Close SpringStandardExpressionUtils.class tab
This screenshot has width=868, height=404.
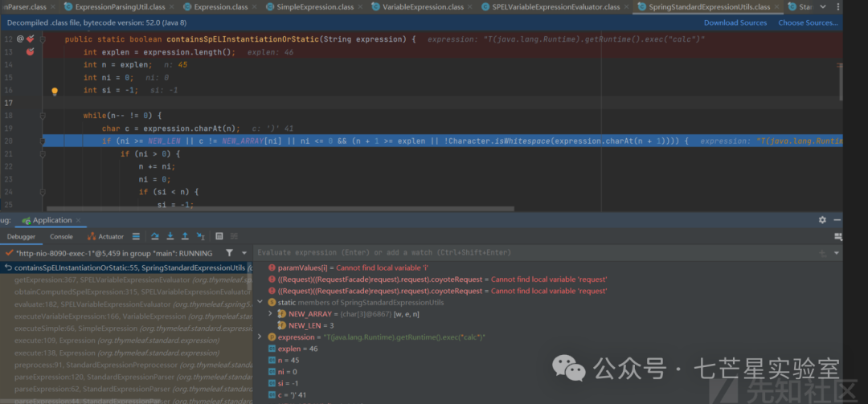tap(778, 6)
